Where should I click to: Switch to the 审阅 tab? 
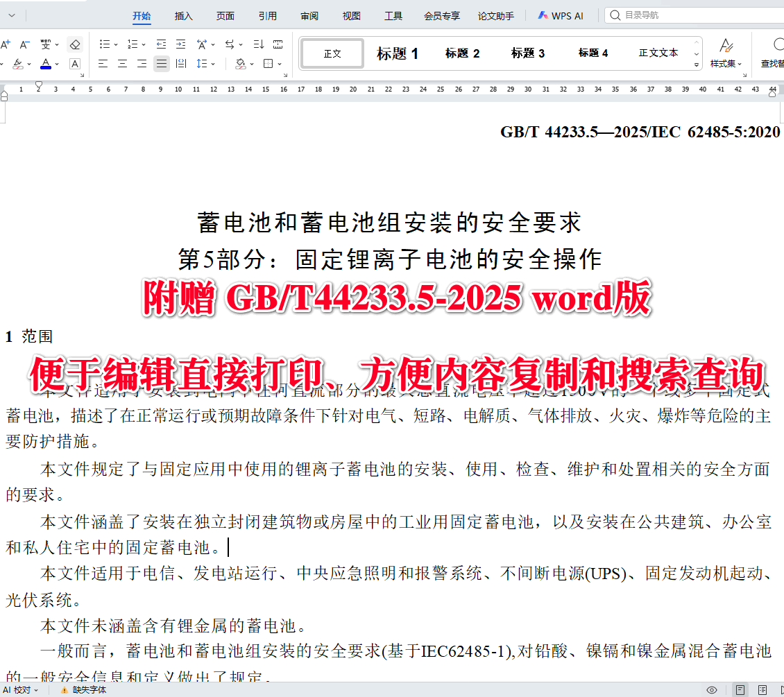tap(309, 16)
